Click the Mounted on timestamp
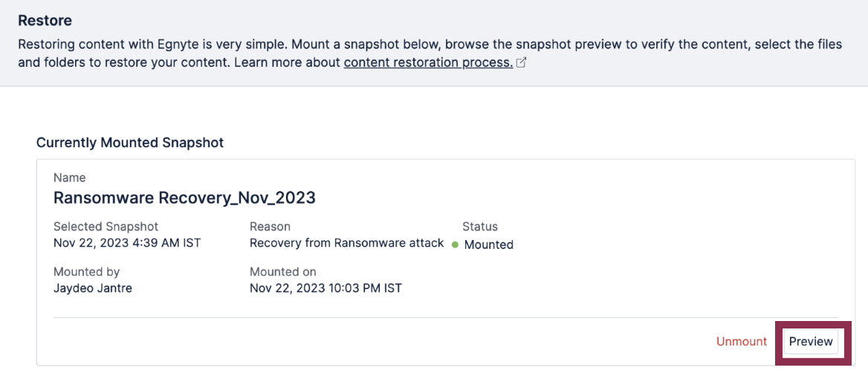Image resolution: width=868 pixels, height=376 pixels. [x=325, y=288]
